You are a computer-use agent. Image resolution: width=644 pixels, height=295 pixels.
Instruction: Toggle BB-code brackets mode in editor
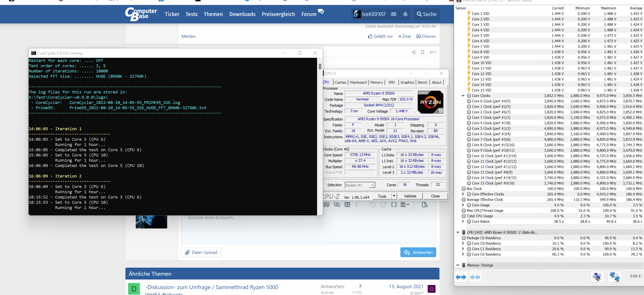click(394, 205)
